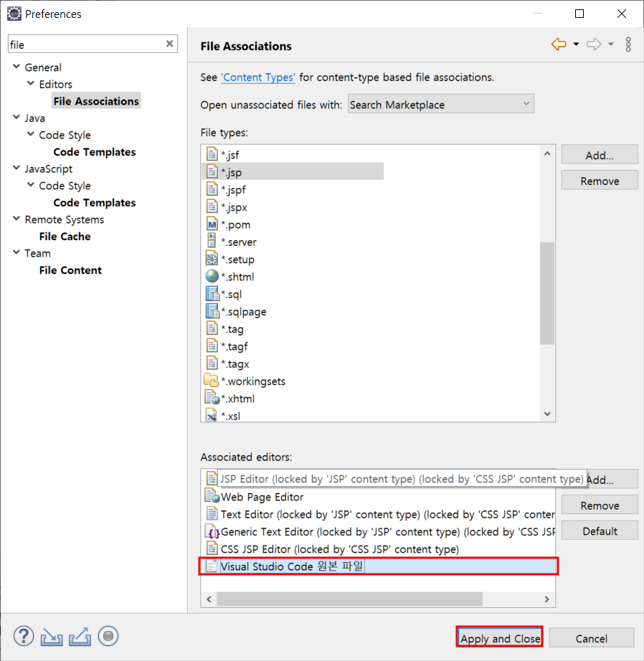Click the Oomph preference recorder icon
Viewport: 644px width, 661px height.
[108, 636]
